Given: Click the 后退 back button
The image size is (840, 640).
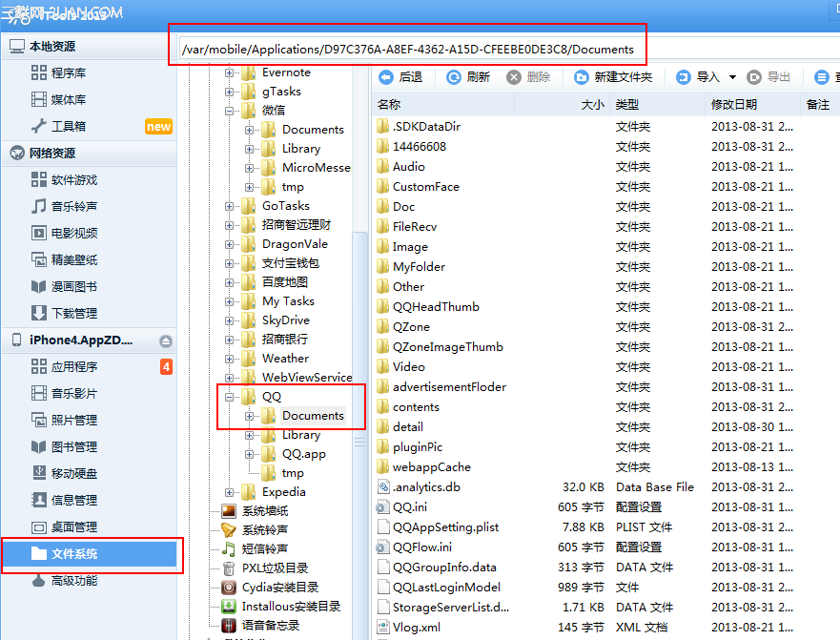Looking at the screenshot, I should (400, 77).
